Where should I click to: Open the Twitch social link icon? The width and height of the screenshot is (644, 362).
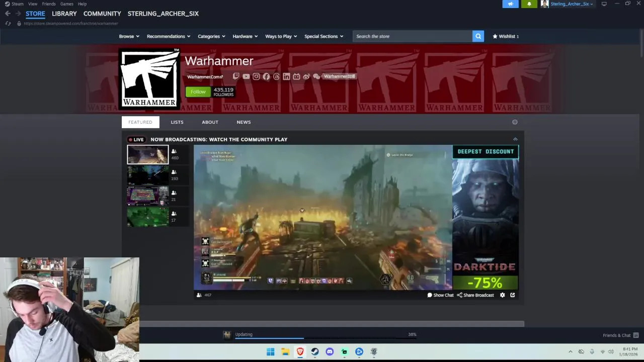[236, 76]
